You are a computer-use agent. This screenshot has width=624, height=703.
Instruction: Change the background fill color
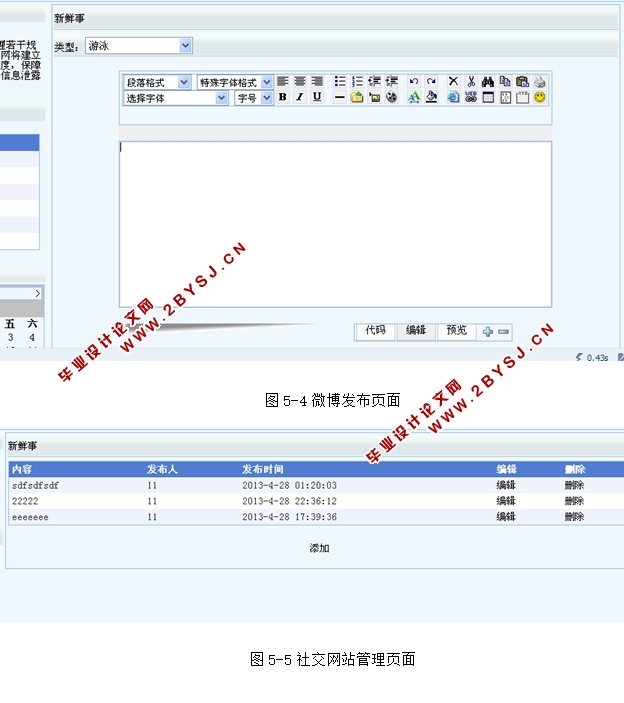tap(431, 97)
